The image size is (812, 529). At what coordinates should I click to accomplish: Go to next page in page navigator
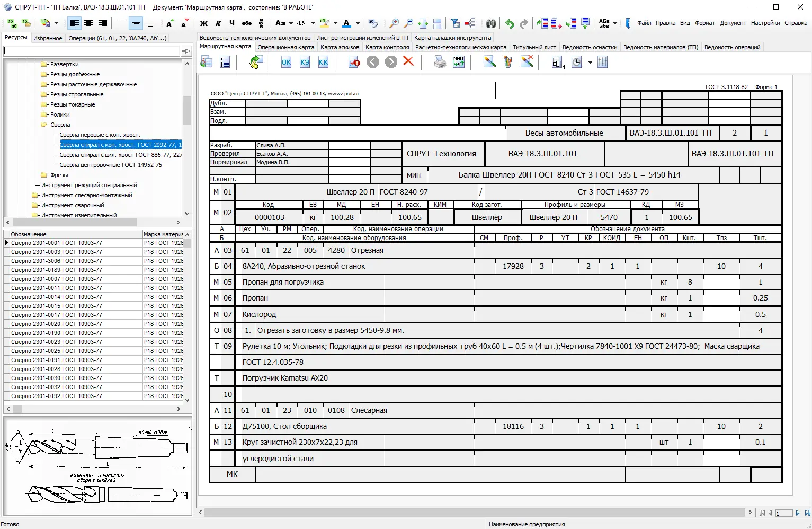(x=798, y=513)
